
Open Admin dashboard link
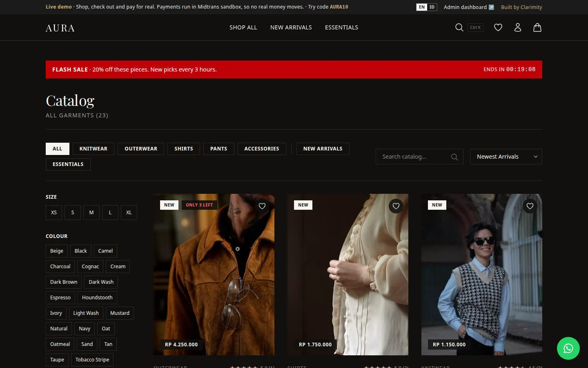pyautogui.click(x=469, y=7)
